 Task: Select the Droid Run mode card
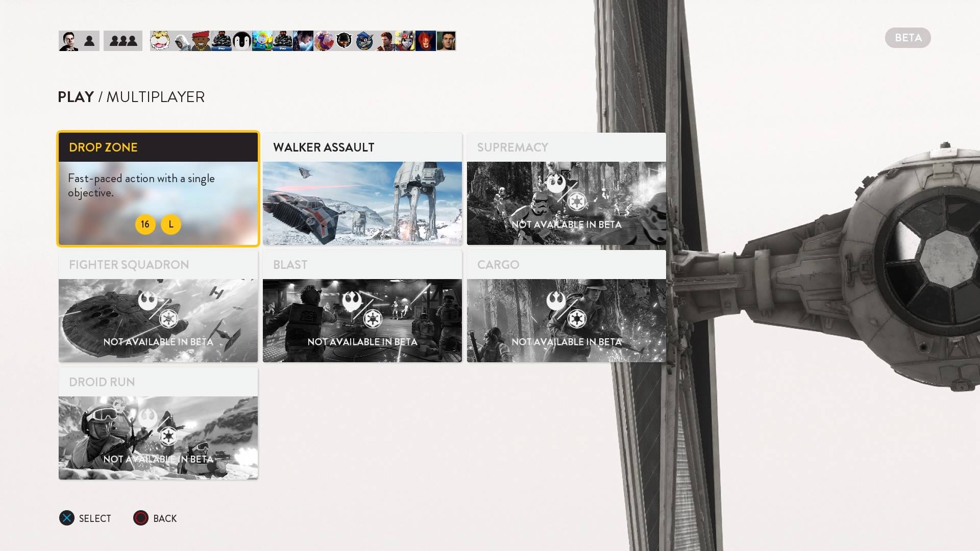(158, 423)
